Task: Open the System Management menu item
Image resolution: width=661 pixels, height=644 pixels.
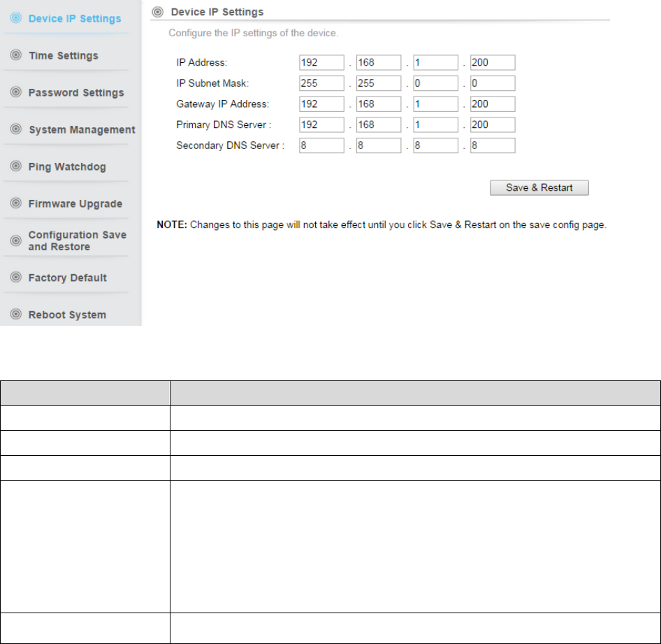Action: [82, 129]
